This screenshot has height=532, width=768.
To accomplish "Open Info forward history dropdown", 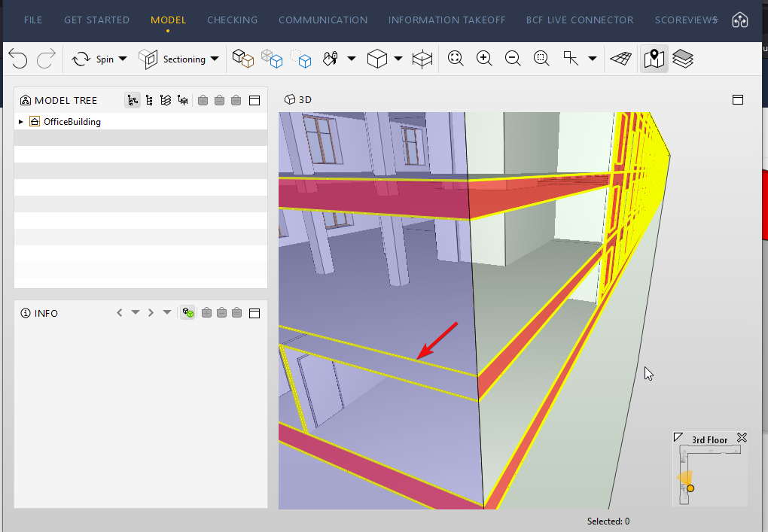I will coord(167,312).
